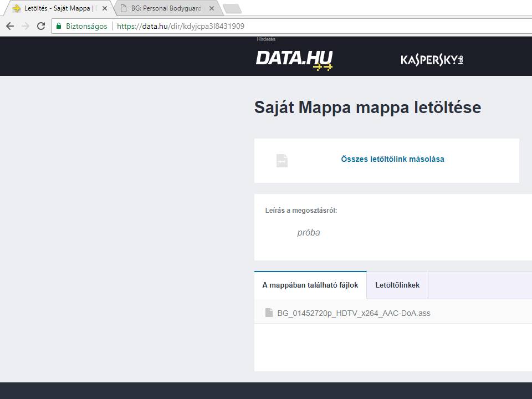This screenshot has height=399, width=532.
Task: Open the Kaspersky Lab ad logo
Action: (x=432, y=59)
